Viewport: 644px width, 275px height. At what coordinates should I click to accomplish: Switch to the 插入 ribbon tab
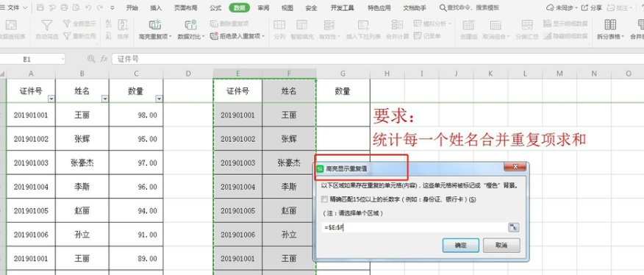click(156, 8)
